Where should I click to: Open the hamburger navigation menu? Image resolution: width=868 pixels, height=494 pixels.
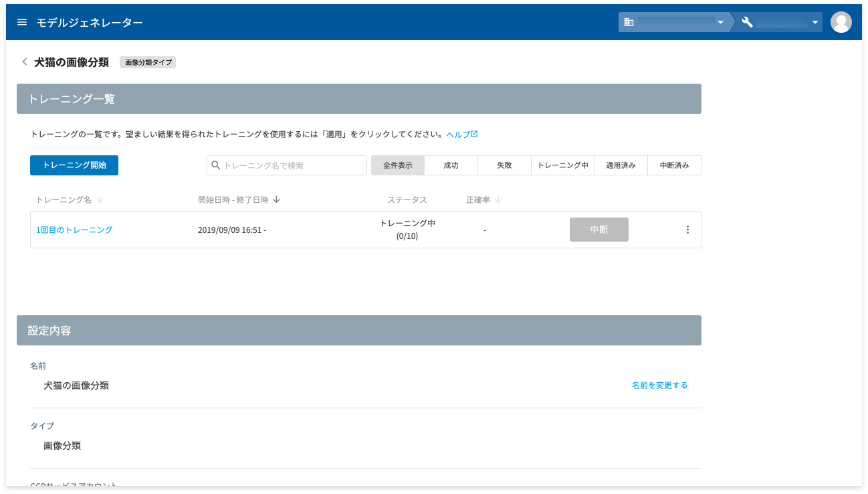(x=22, y=22)
